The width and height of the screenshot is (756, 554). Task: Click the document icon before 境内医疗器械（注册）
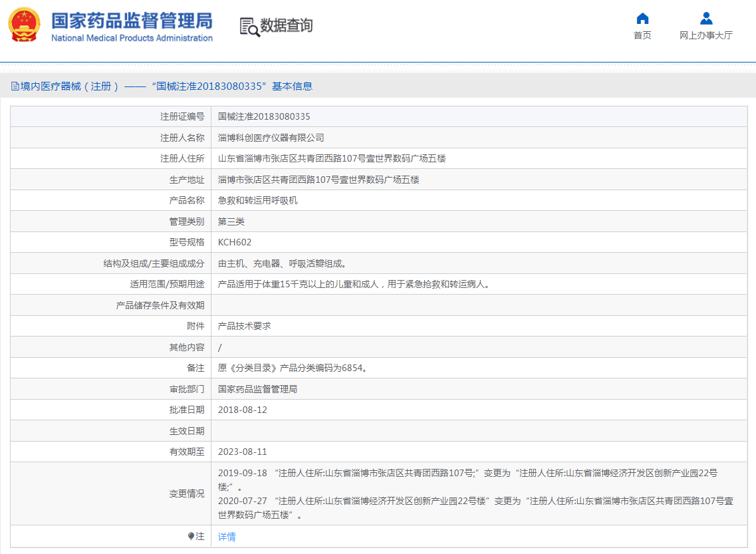click(17, 86)
